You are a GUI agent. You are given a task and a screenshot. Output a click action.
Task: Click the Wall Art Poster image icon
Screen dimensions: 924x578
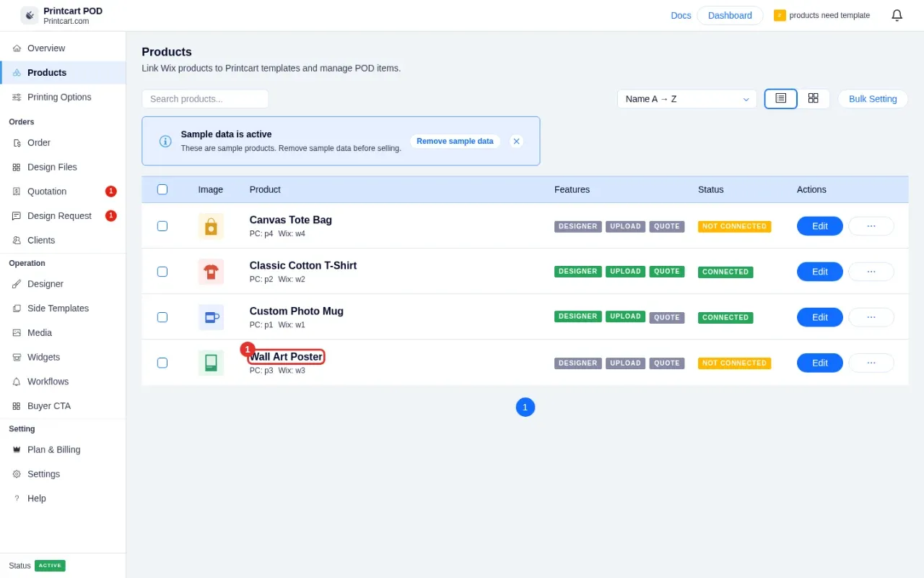tap(211, 363)
